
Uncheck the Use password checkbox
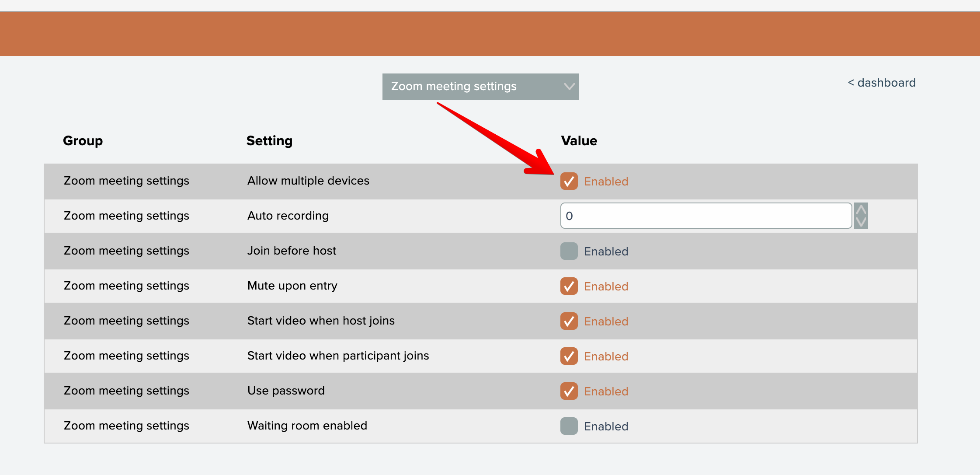[569, 391]
